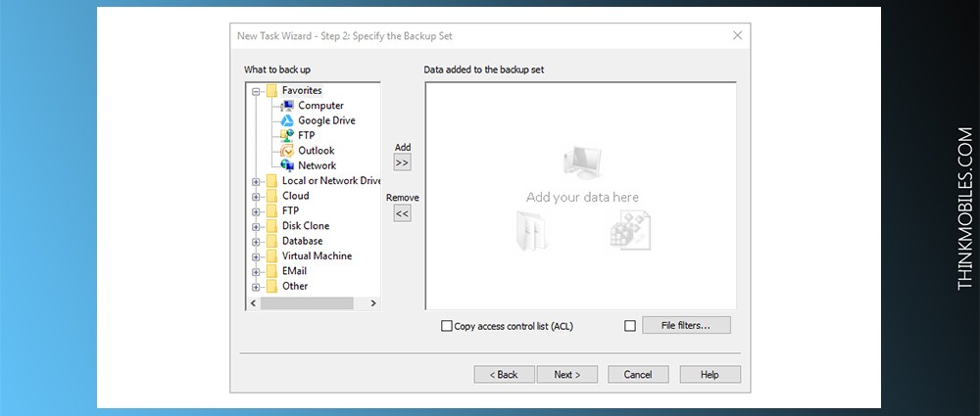Click the Add >> button
This screenshot has width=980, height=416.
(x=403, y=162)
